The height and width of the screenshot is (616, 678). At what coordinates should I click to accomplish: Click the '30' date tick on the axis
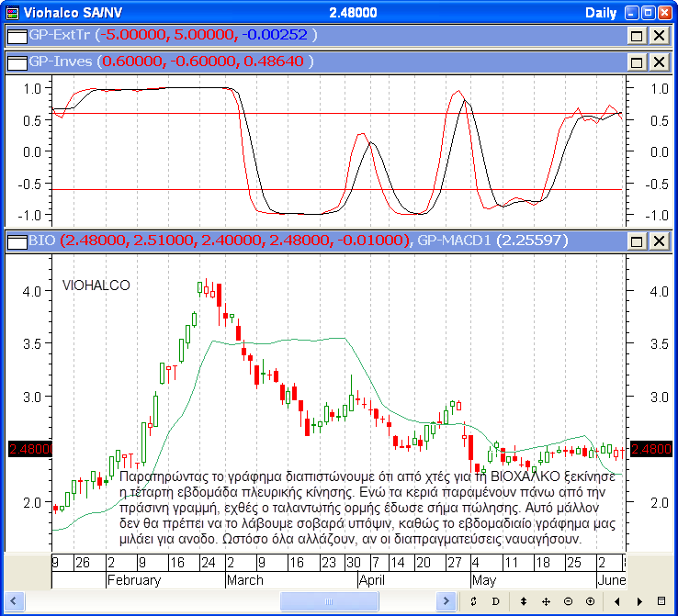[354, 563]
